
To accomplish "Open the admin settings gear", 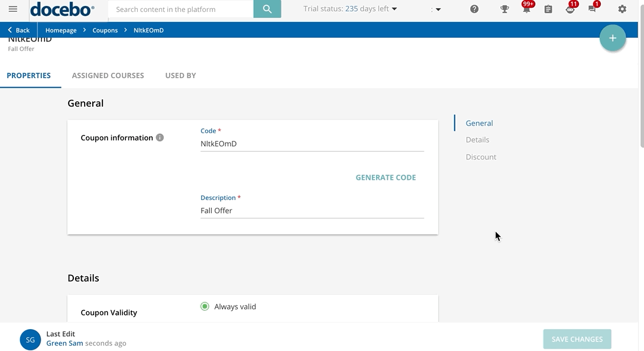I will [x=622, y=9].
